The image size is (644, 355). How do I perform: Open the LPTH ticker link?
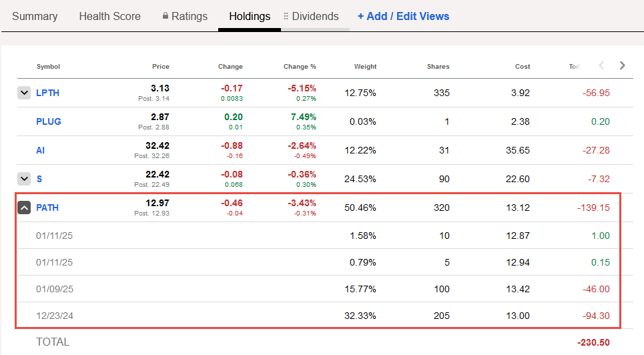47,93
